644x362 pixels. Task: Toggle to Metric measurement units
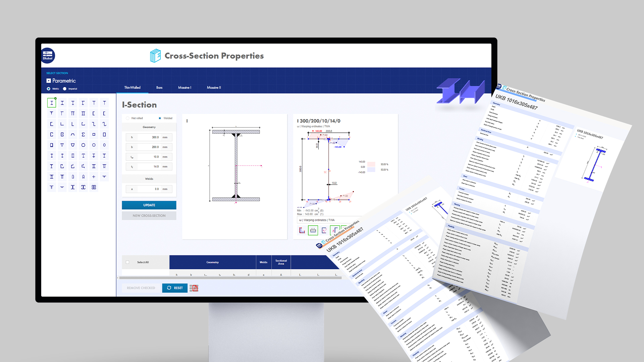(x=48, y=88)
